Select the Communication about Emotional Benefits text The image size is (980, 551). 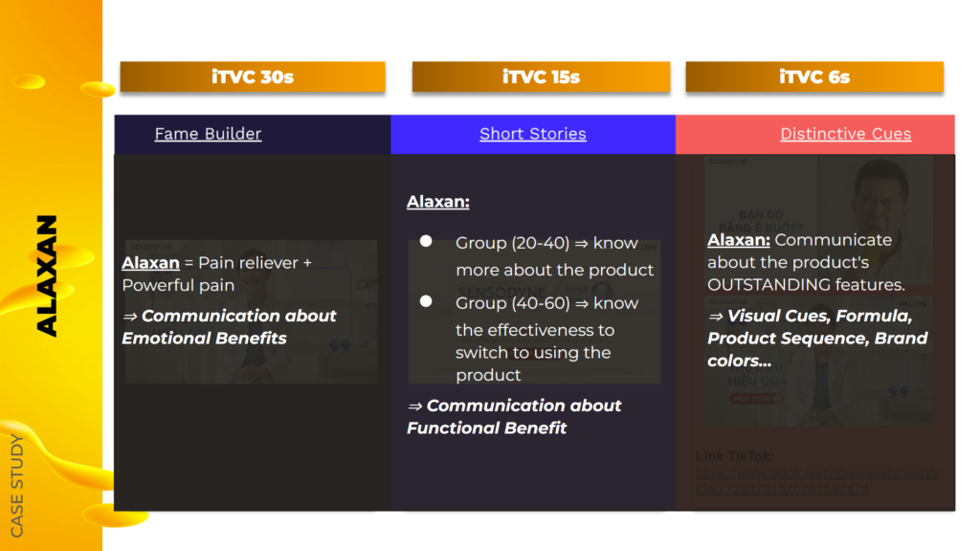coord(230,327)
